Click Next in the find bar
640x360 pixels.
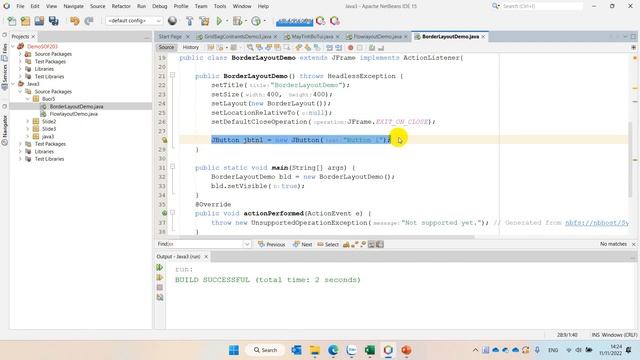pos(302,244)
